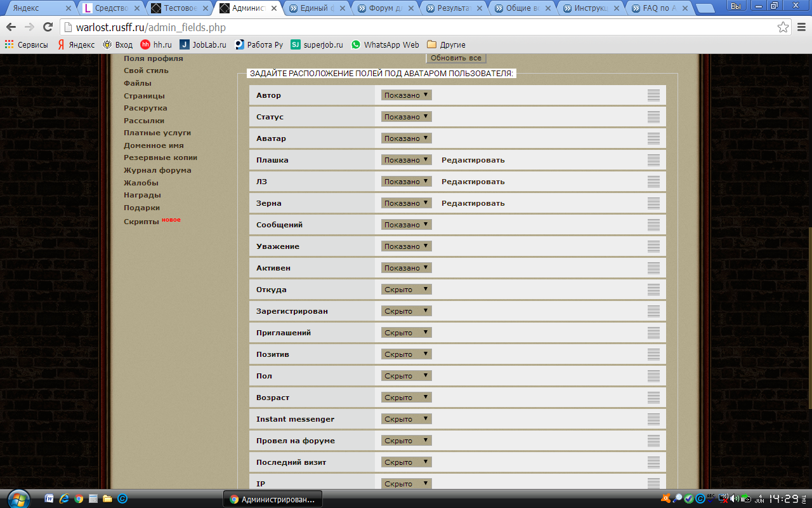
Task: Click the drag handle for the Пол row
Action: (653, 376)
